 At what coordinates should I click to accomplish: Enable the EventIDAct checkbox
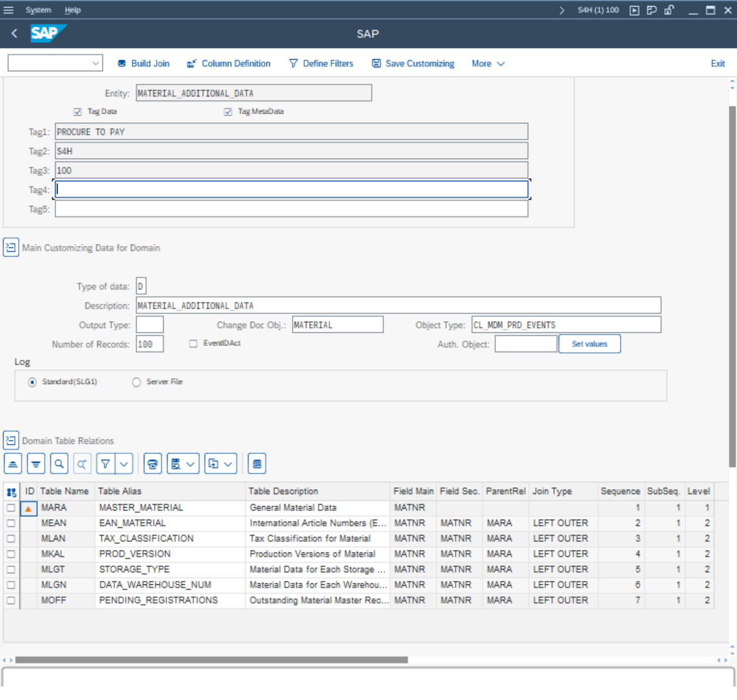[193, 344]
